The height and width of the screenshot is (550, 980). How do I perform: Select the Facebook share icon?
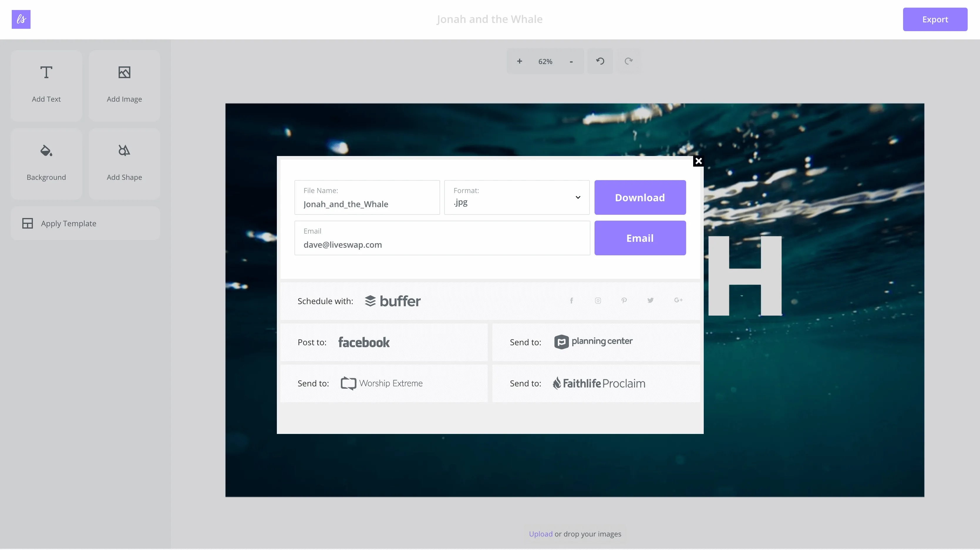pos(571,300)
